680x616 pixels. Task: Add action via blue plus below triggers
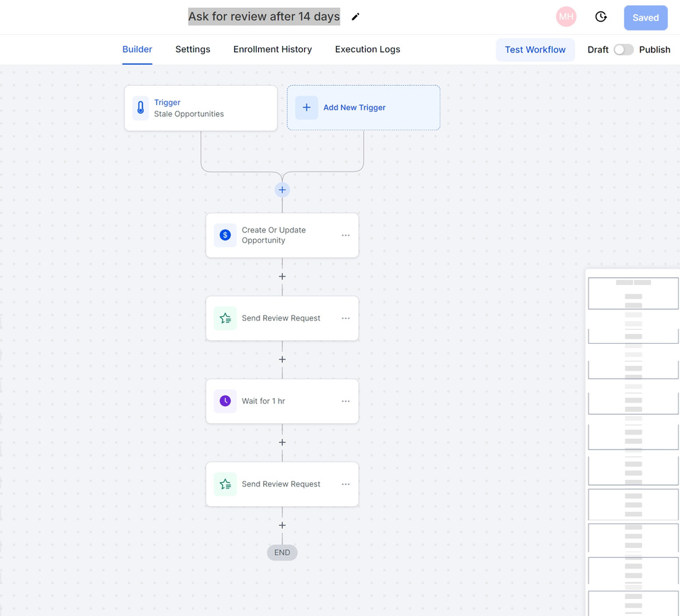(282, 190)
